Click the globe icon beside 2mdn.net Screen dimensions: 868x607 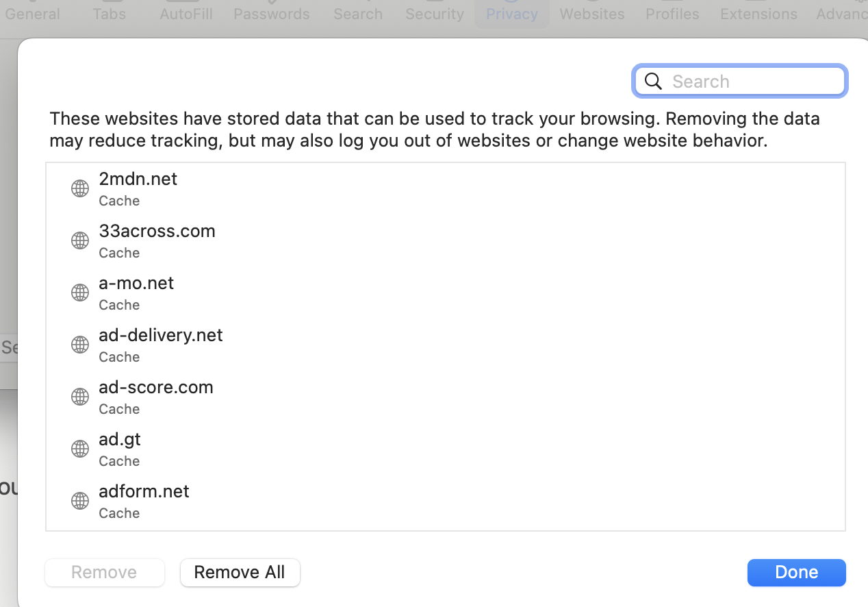pos(80,188)
